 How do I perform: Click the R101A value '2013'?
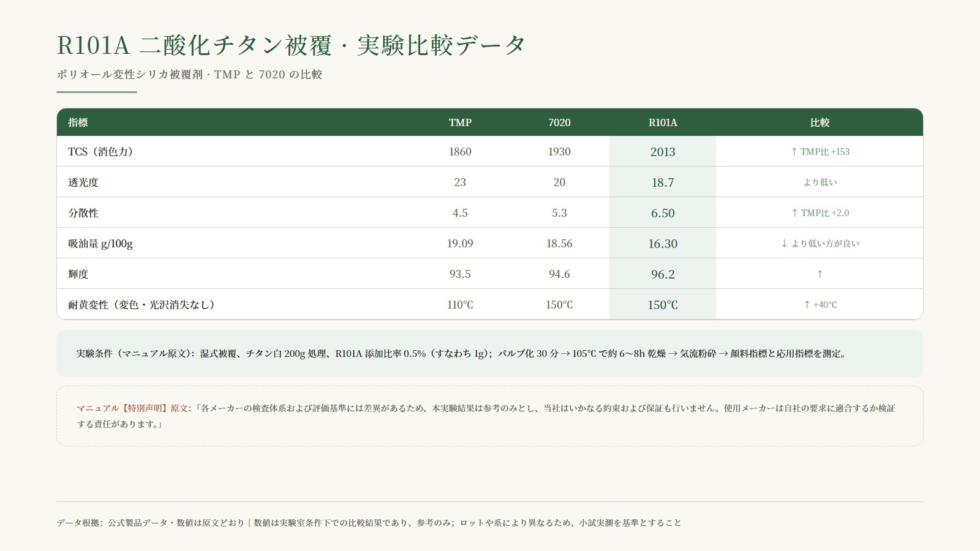(x=663, y=152)
